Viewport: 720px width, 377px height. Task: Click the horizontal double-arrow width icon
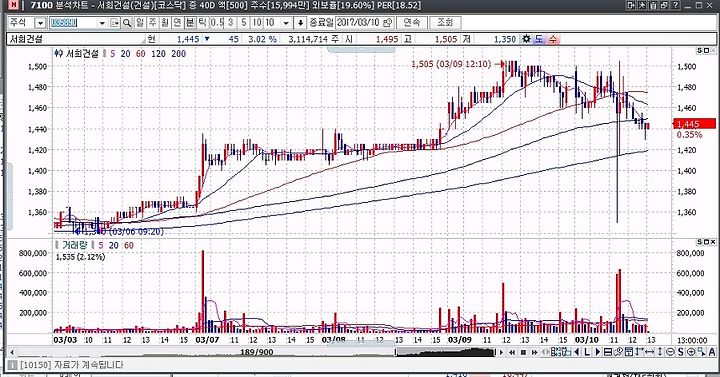pyautogui.click(x=649, y=352)
